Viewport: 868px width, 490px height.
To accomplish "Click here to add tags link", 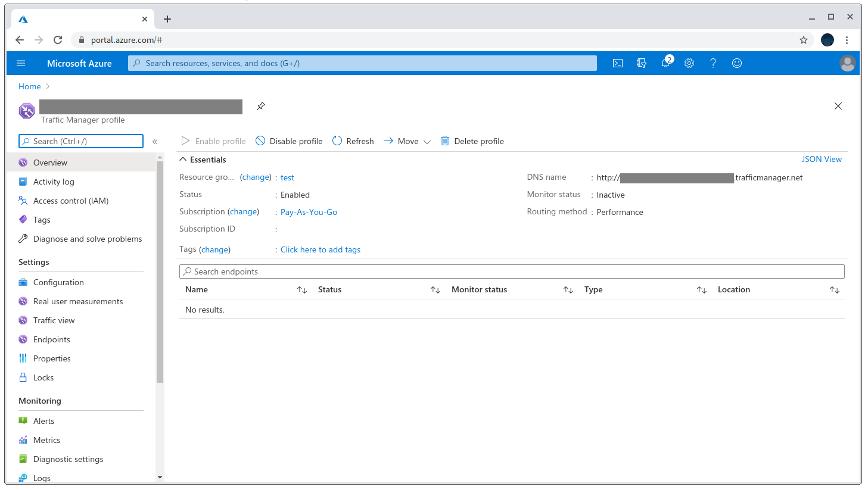I will point(321,249).
